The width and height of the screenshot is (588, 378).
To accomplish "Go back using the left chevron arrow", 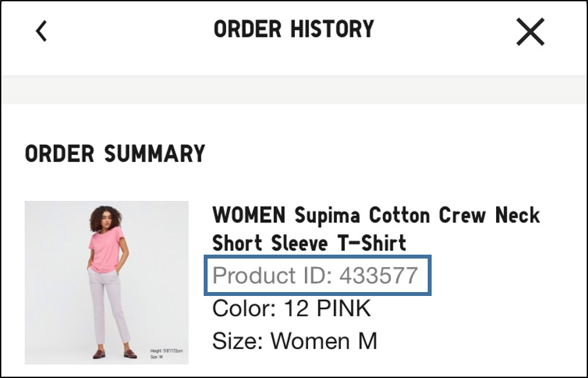I will coord(41,31).
